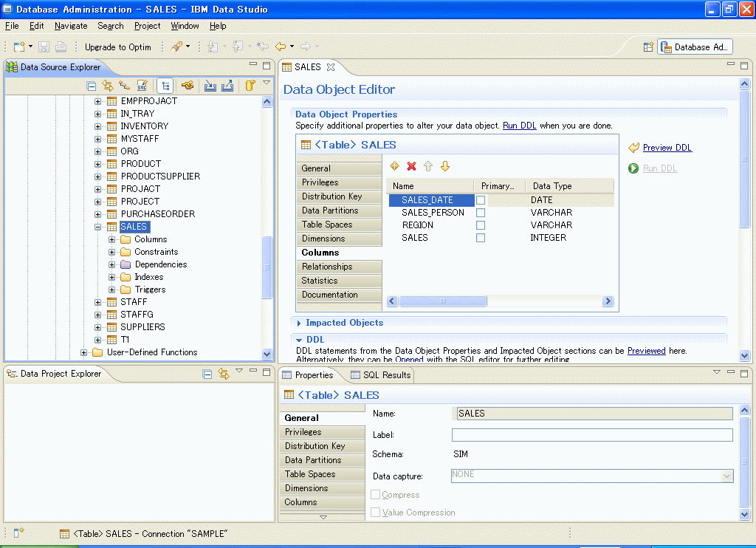Select the Database Ad... perspective icon
Screen dimensions: 756x548
coord(694,47)
